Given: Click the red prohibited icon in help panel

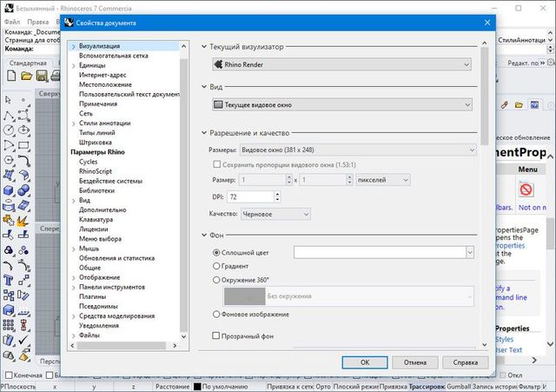Looking at the screenshot, I should 526,189.
